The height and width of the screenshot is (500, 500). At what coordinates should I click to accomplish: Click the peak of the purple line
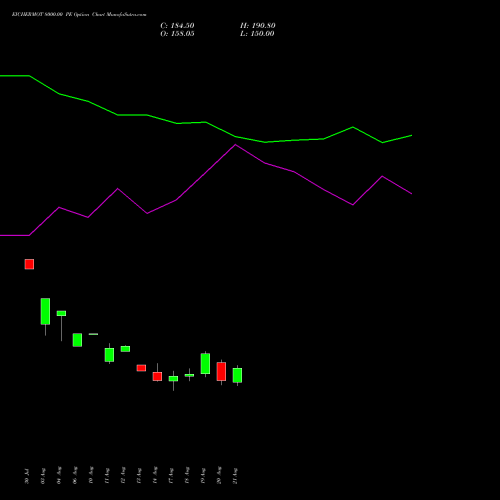click(235, 145)
